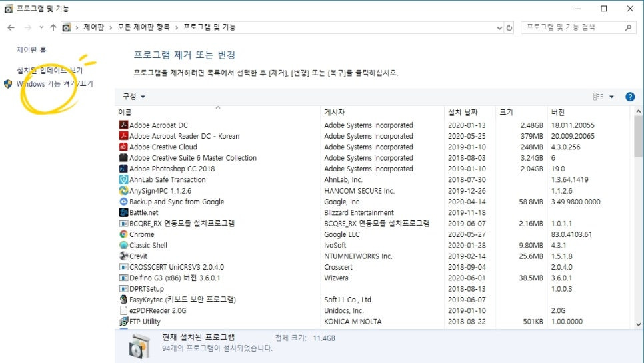644x363 pixels.
Task: Click the Adobe Photoshop CC 2018 icon
Action: (x=123, y=169)
